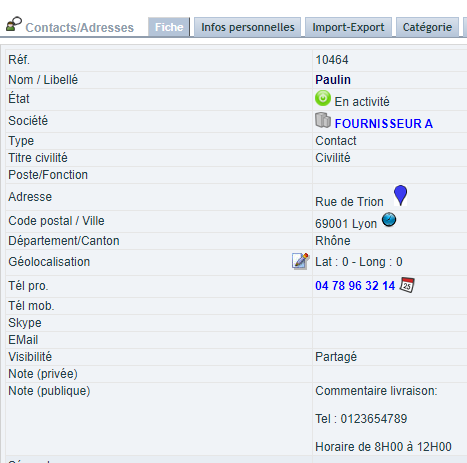Click the blue map pin beside Rue de Trion

coord(400,195)
